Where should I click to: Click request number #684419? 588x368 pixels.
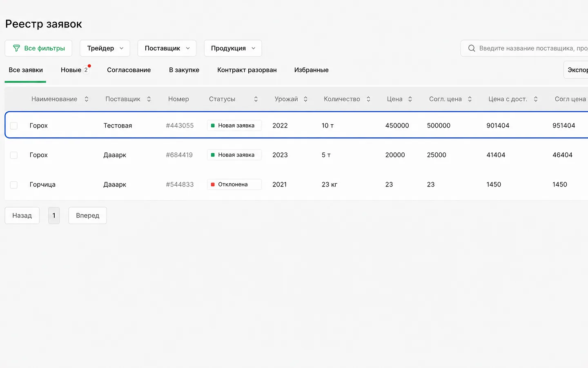[179, 155]
